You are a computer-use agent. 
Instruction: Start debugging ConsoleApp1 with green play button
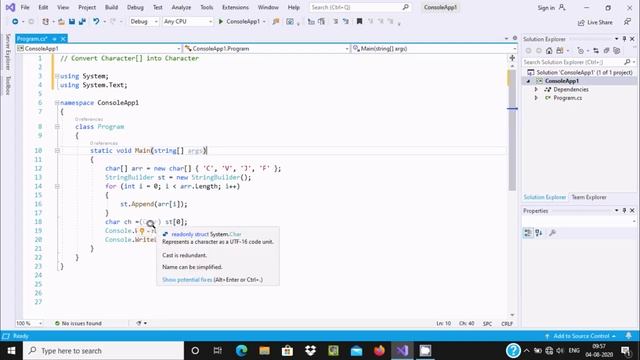(221, 22)
